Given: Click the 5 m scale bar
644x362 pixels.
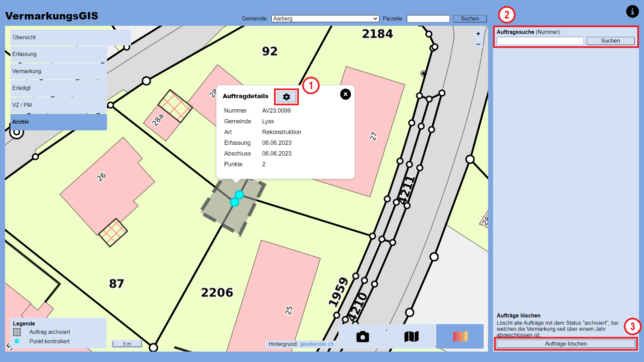Looking at the screenshot, I should point(127,344).
